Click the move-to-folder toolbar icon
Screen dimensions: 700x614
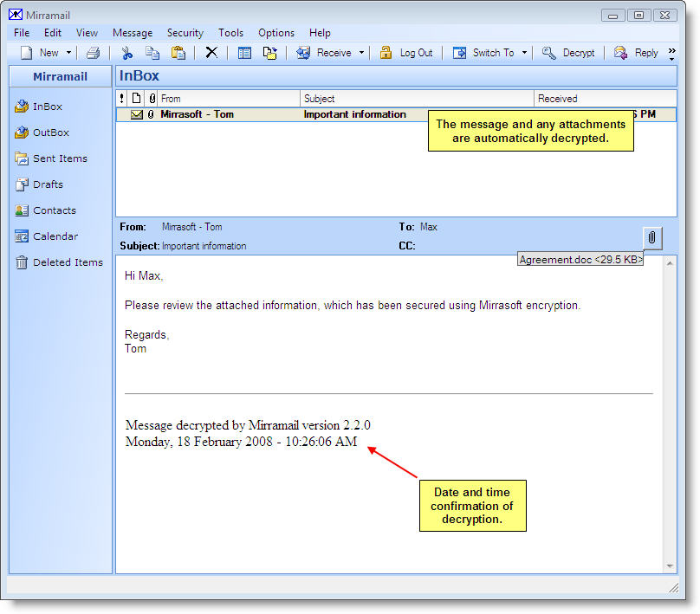269,53
